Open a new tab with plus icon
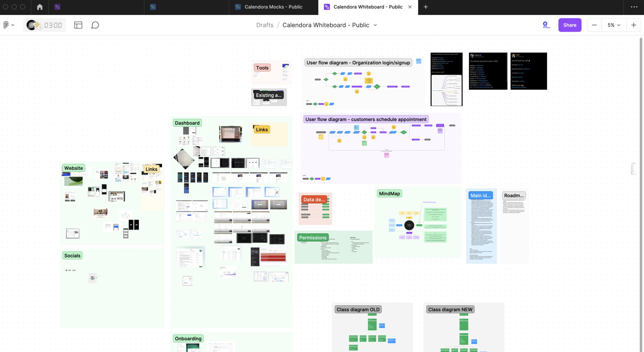Screen dimensions: 644x352 pos(426,7)
